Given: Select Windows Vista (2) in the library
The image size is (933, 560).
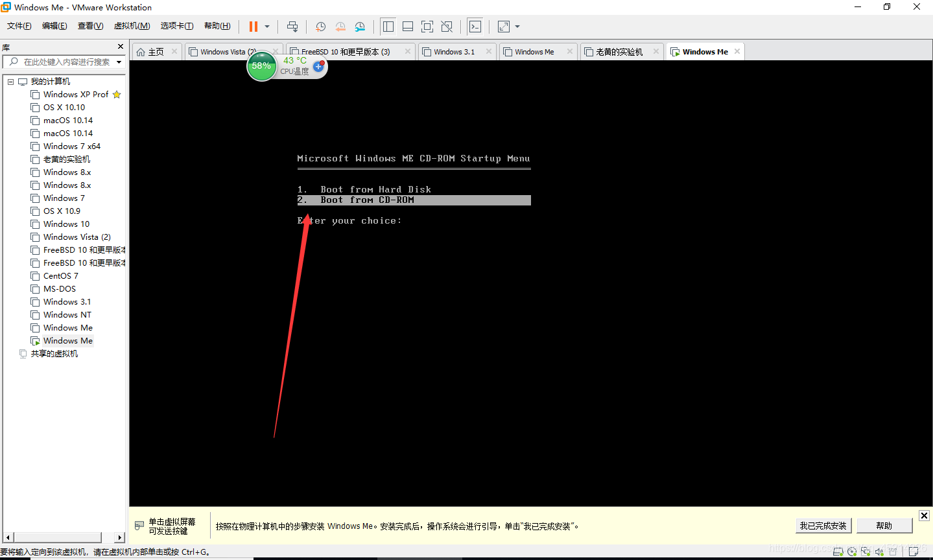Looking at the screenshot, I should (77, 237).
